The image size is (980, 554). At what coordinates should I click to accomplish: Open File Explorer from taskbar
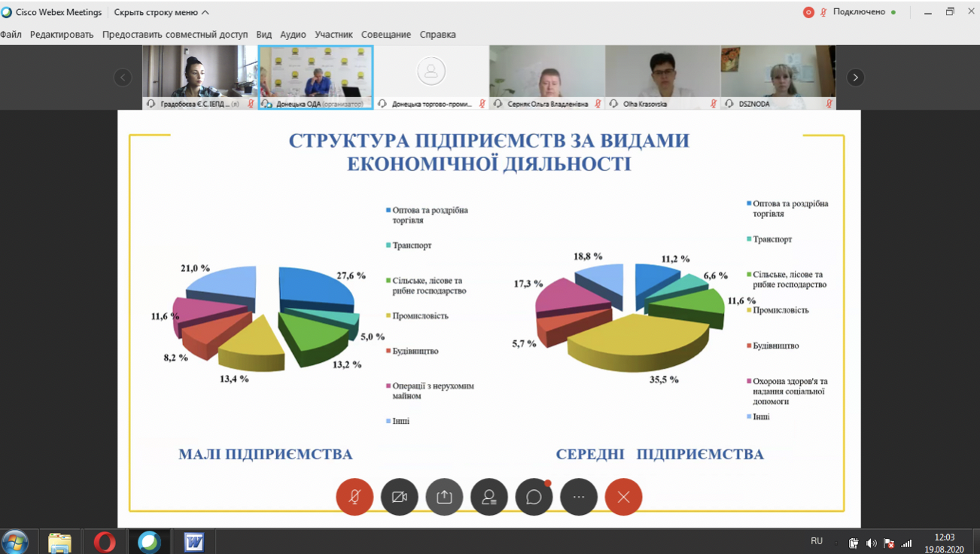click(x=59, y=542)
